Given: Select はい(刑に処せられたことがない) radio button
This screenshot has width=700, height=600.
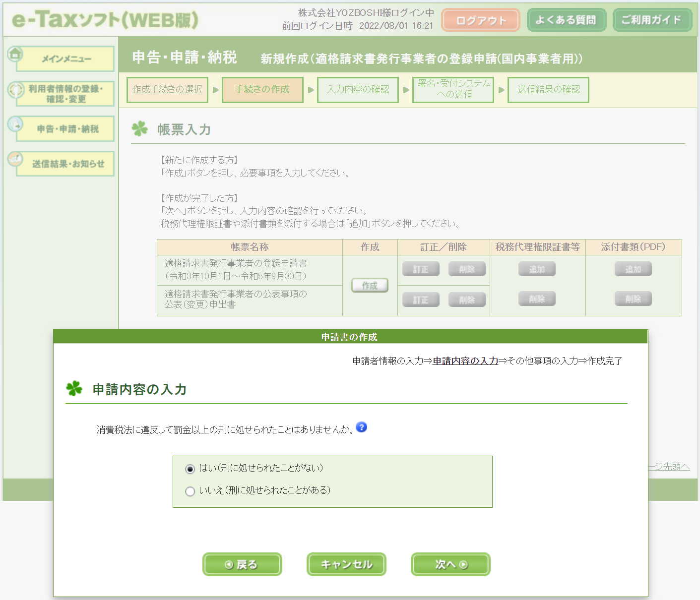Looking at the screenshot, I should pyautogui.click(x=190, y=469).
